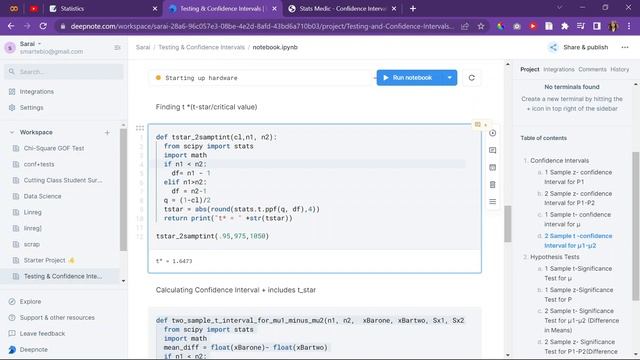Click the Run notebook button
Screen dimensions: 640x360
pos(409,78)
